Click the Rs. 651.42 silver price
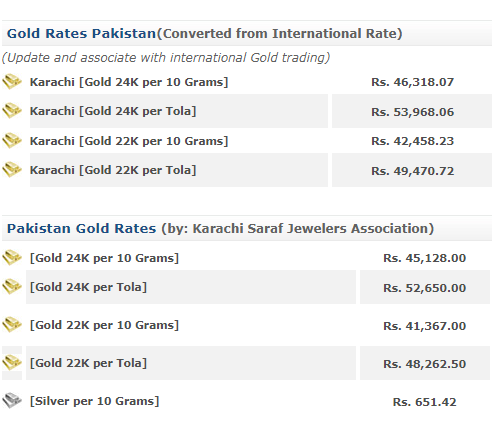 tap(424, 402)
